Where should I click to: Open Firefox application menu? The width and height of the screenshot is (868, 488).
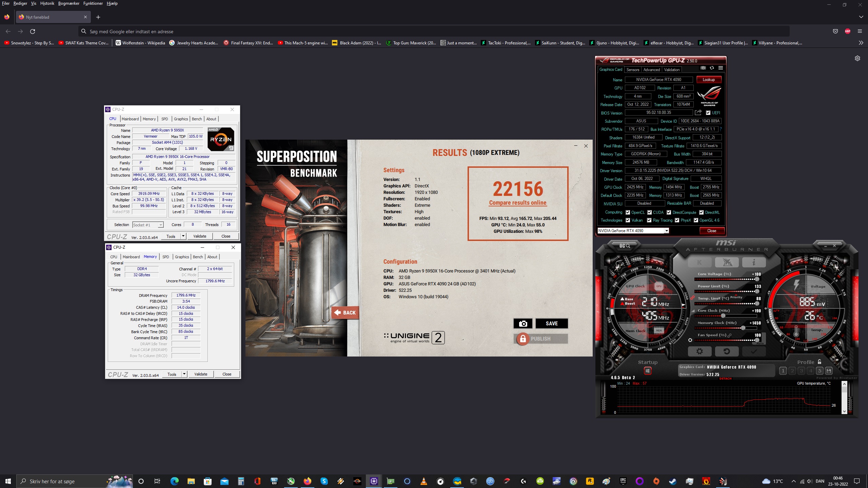coord(860,31)
